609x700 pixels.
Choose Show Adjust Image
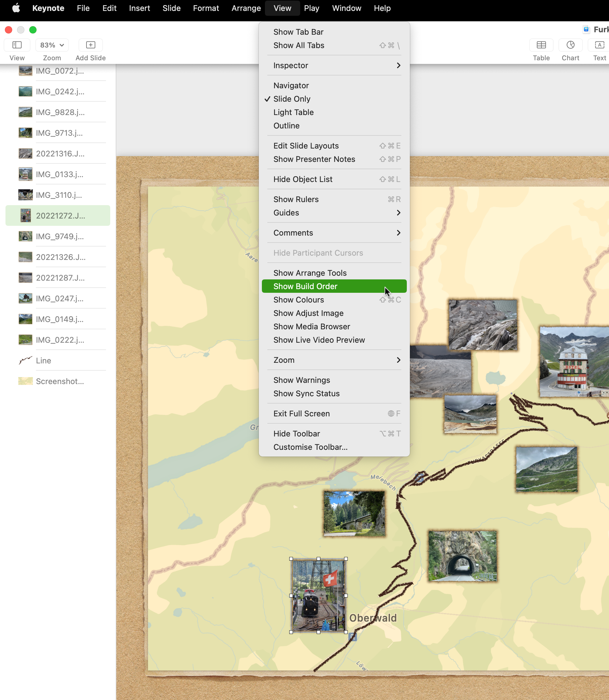point(334,313)
